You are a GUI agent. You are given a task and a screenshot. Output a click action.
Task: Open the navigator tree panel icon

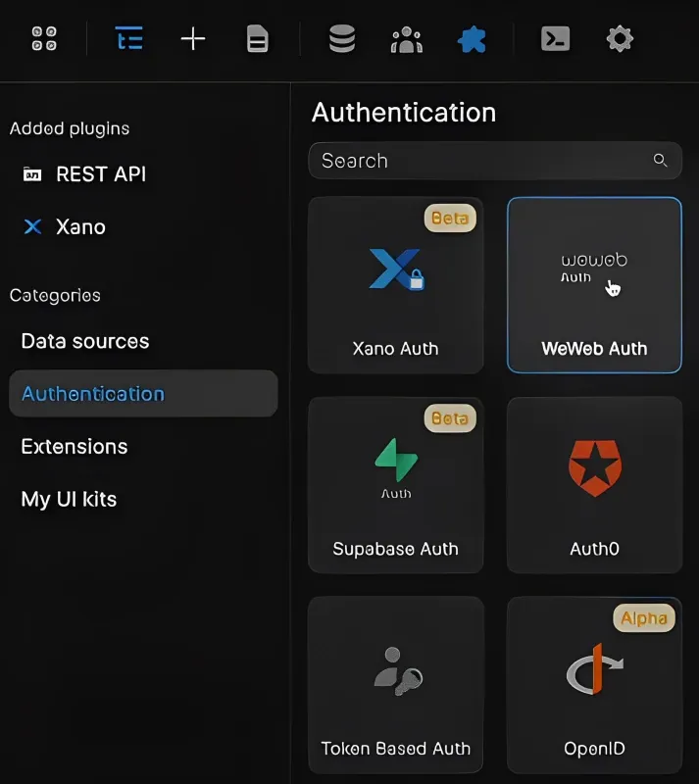point(129,38)
